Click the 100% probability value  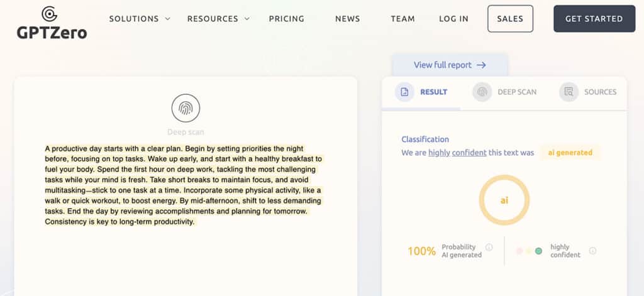click(421, 251)
